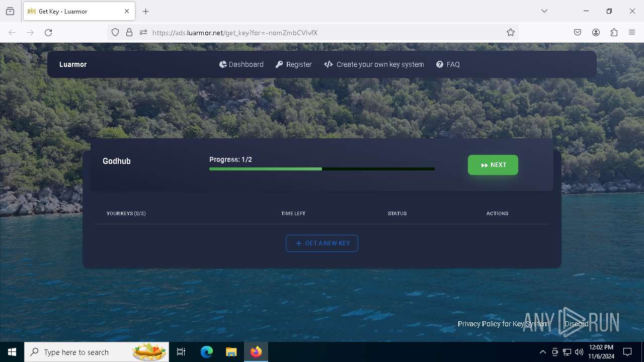Reload the page with refresh icon

48,33
